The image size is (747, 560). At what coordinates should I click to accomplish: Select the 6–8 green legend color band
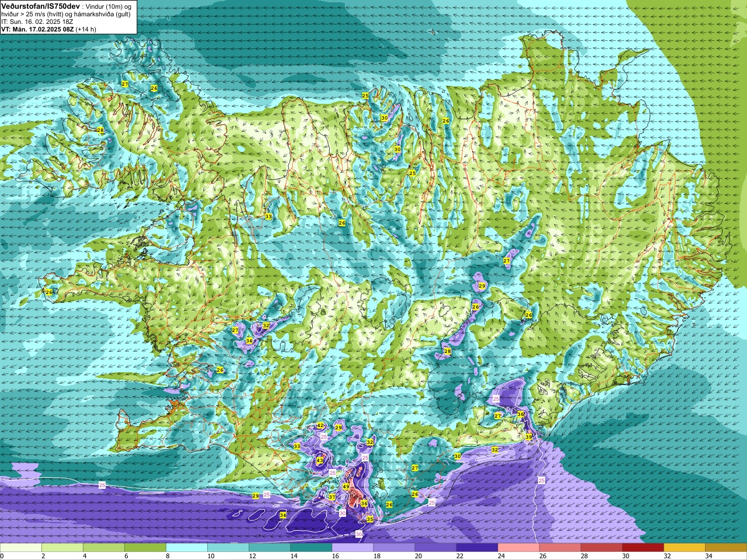[x=145, y=548]
